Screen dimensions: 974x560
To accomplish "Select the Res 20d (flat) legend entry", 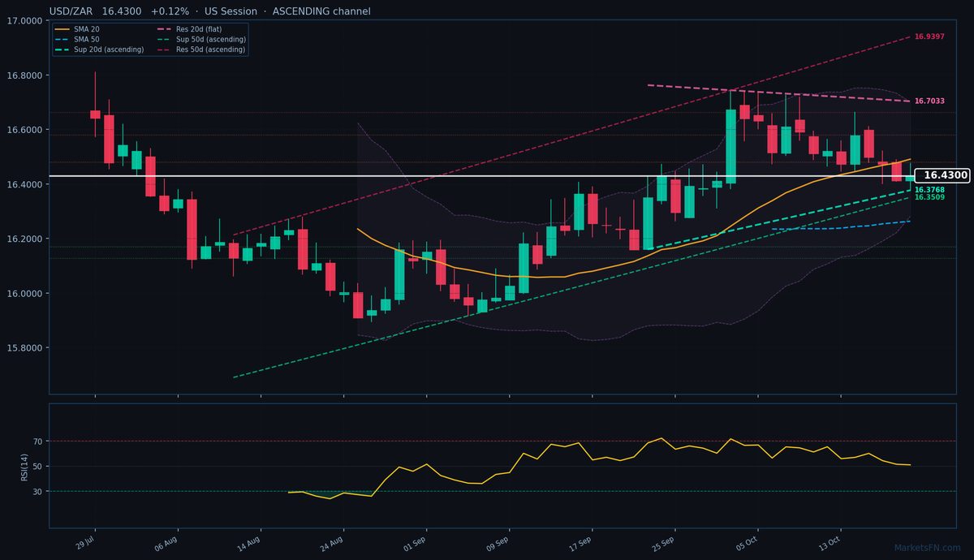I will pyautogui.click(x=188, y=29).
